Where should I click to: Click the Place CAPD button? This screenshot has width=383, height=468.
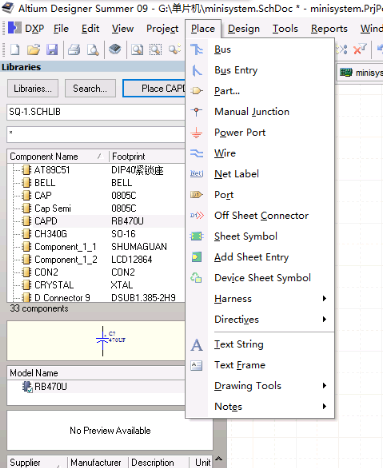click(154, 88)
